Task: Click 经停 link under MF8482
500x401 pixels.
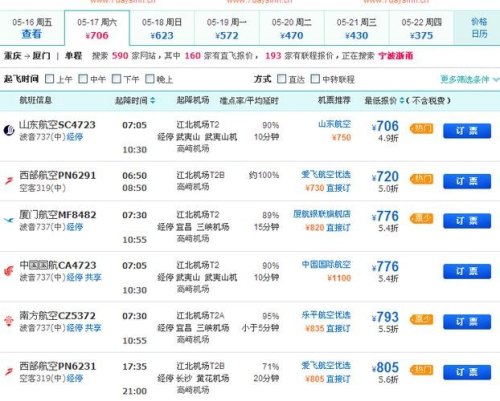Action: [75, 227]
